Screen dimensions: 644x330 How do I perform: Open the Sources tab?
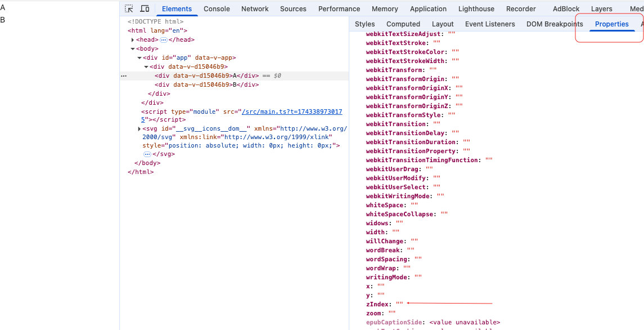[x=293, y=8]
